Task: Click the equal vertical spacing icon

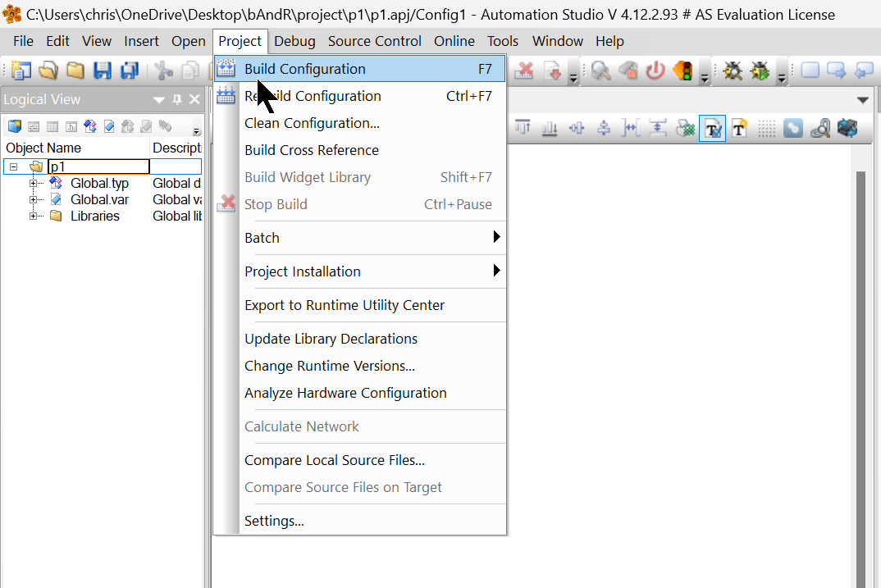Action: [x=658, y=129]
